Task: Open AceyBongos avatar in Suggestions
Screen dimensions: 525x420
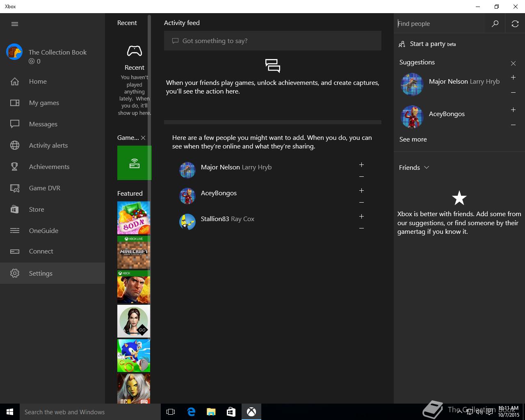Action: 412,116
